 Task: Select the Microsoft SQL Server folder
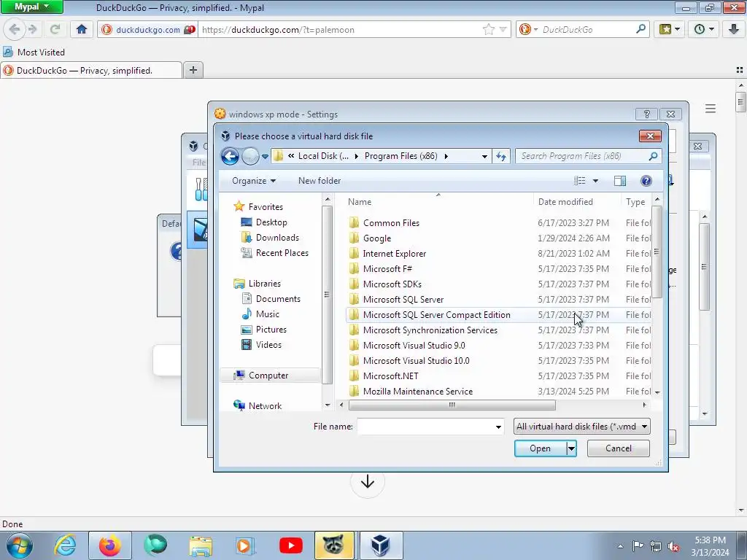click(x=403, y=299)
